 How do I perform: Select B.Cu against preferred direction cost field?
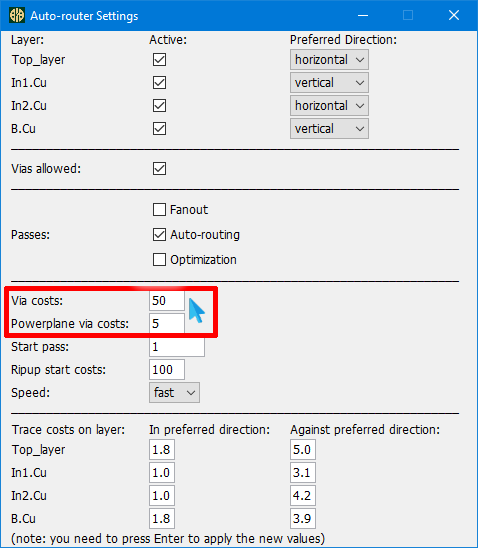[303, 519]
